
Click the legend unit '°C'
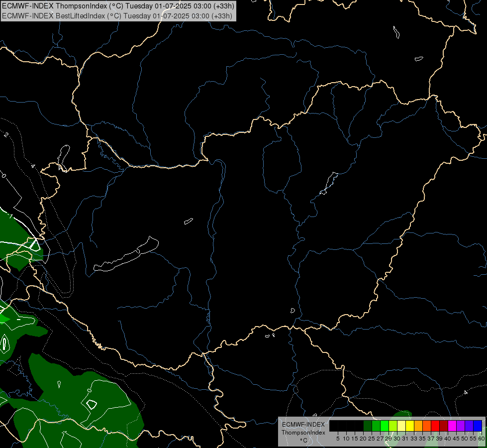304,441
